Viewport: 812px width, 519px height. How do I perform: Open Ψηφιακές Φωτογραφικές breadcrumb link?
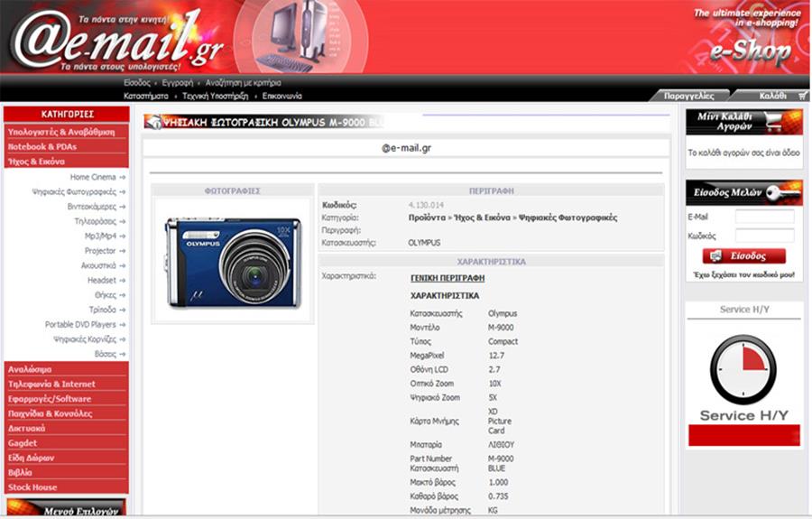pos(567,218)
